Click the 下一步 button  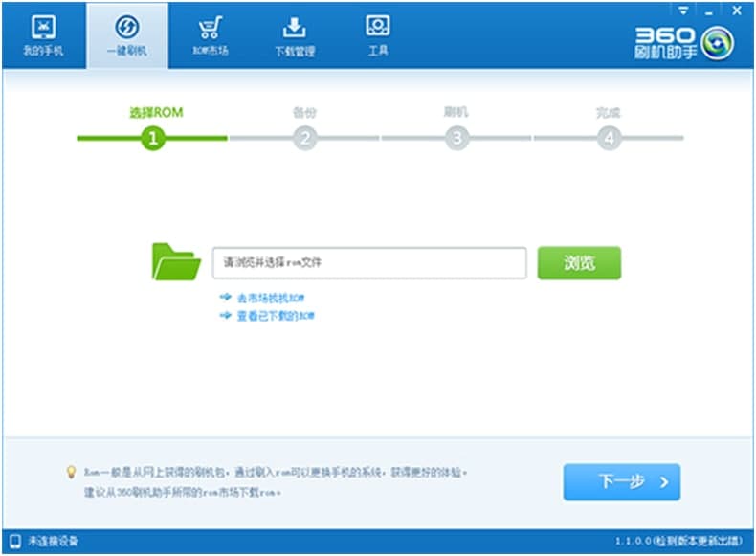coord(621,481)
